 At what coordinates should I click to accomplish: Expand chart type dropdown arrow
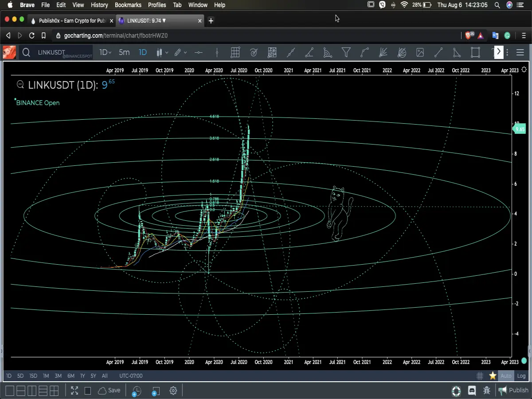[167, 52]
